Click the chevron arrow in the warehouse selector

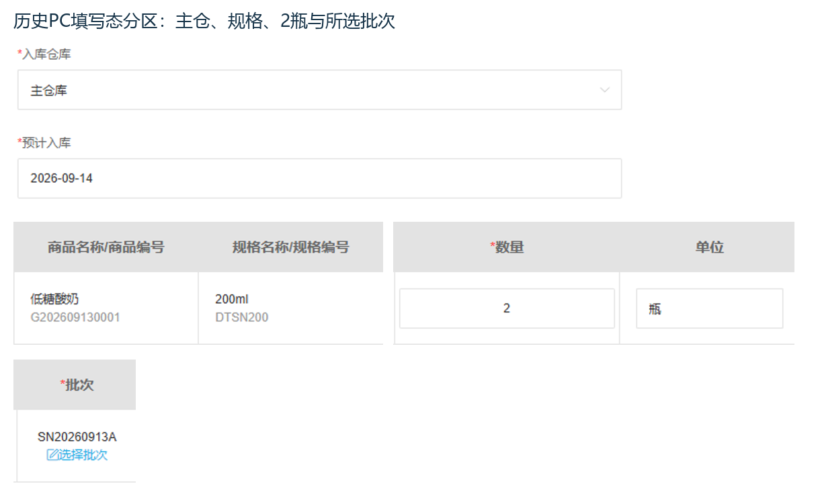(x=605, y=90)
